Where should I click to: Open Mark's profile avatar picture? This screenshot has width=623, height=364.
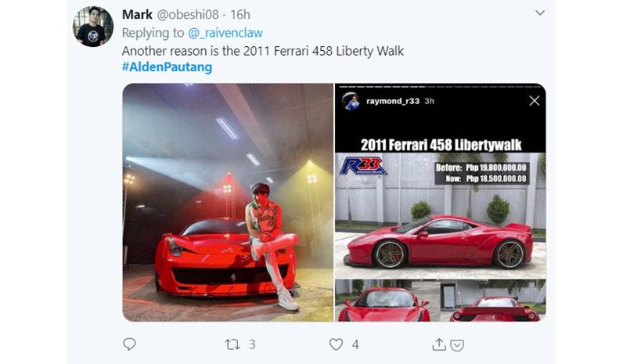pos(93,27)
